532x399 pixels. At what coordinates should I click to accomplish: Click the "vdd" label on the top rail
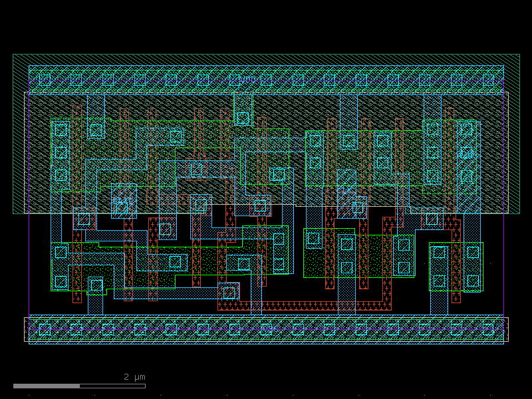248,78
